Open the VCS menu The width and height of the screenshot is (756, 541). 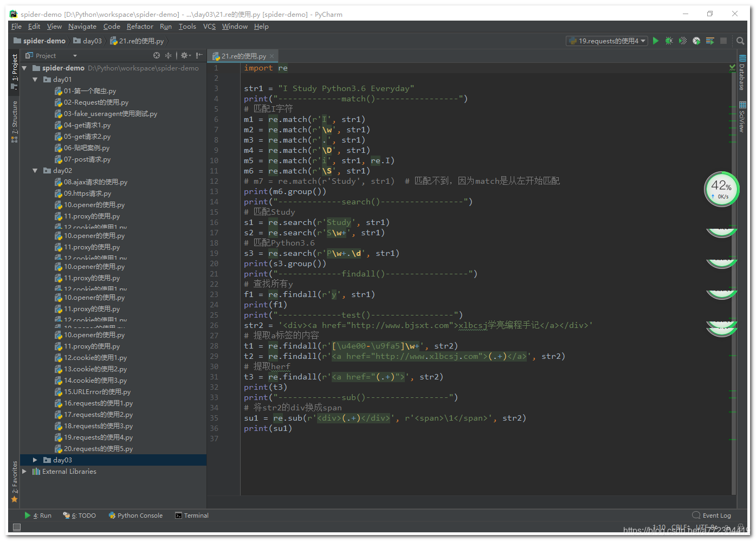[x=209, y=26]
